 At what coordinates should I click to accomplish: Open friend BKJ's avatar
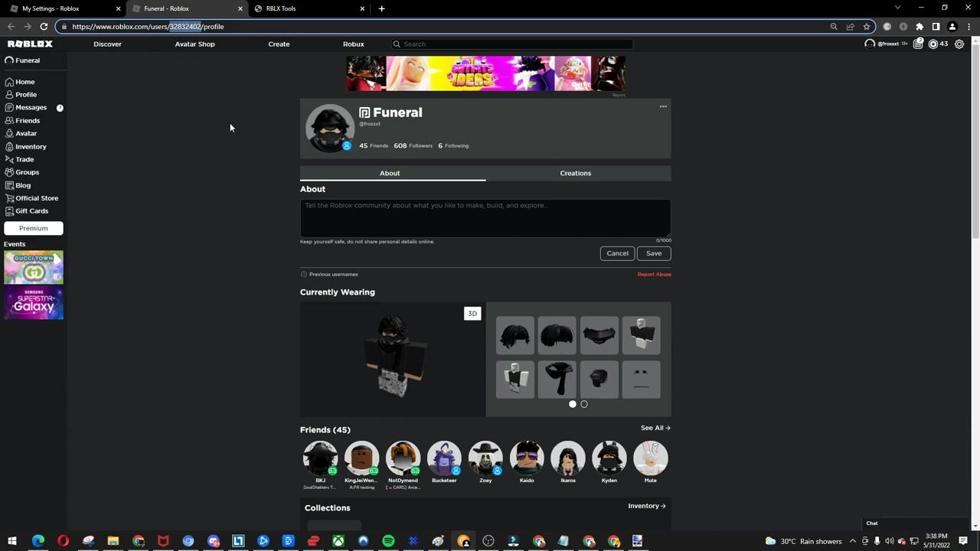(x=320, y=458)
